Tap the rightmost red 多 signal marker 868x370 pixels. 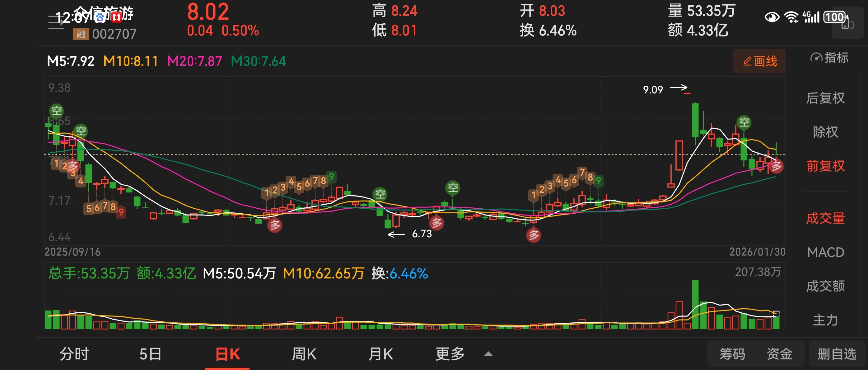point(776,166)
